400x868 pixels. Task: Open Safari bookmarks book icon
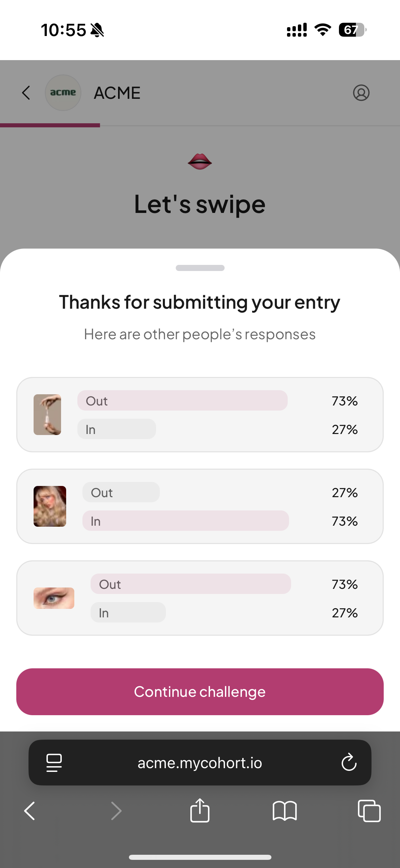285,811
